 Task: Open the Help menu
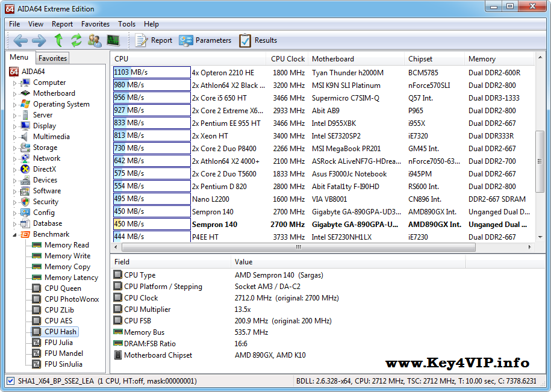coord(151,24)
